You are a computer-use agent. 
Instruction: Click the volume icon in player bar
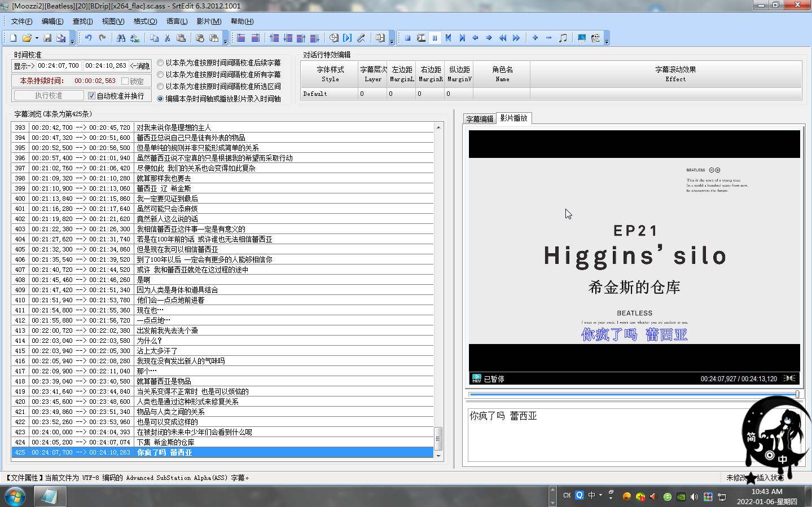coord(790,378)
